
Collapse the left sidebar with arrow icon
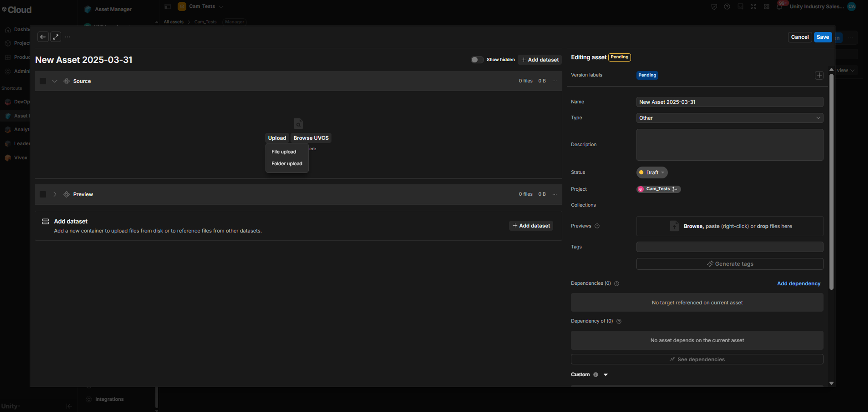69,406
